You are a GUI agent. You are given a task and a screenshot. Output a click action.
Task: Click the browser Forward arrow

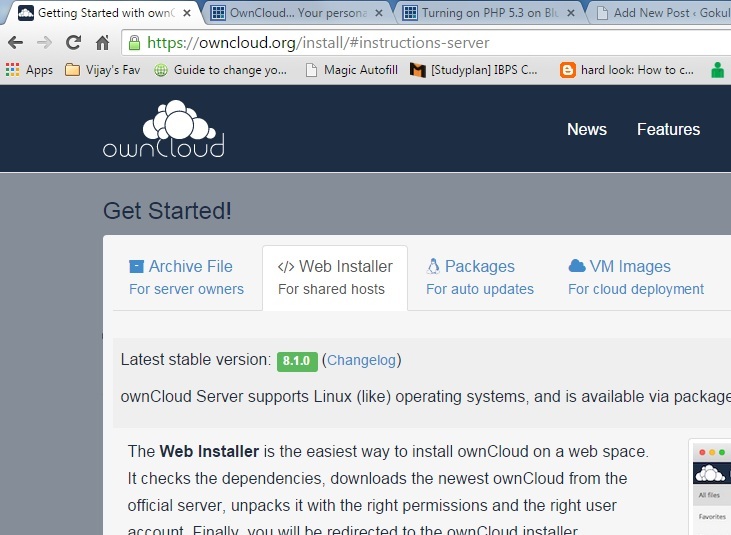(44, 43)
